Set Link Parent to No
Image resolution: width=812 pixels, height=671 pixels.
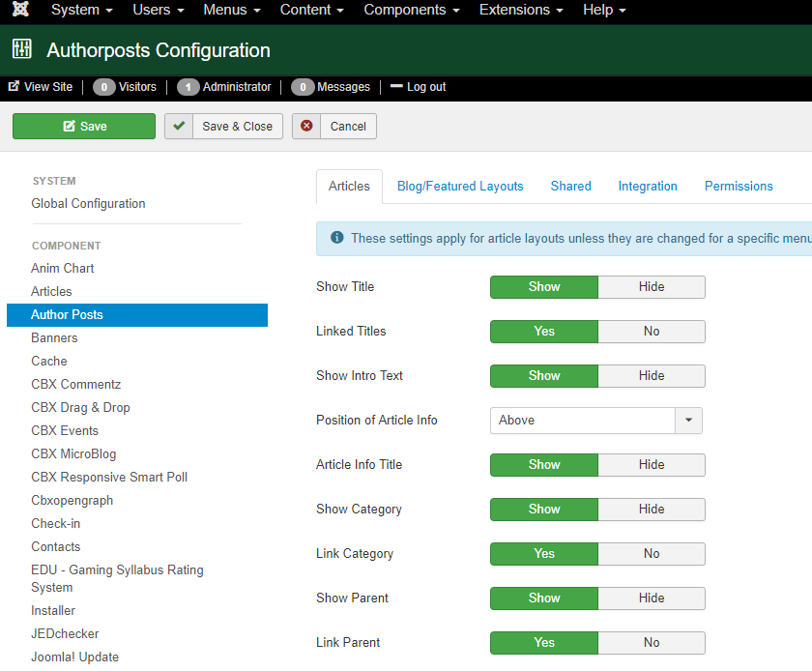tap(652, 643)
